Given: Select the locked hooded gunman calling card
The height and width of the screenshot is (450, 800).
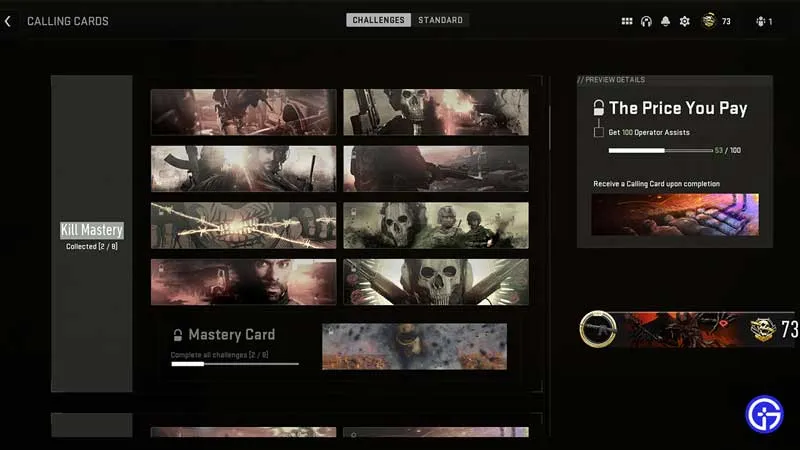Looking at the screenshot, I should 436,169.
